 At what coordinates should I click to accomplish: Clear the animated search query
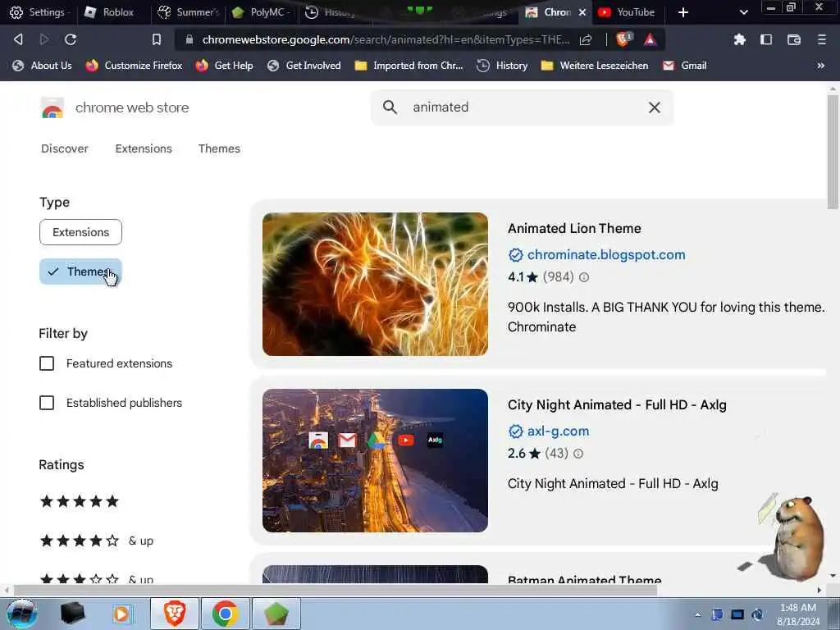tap(654, 107)
